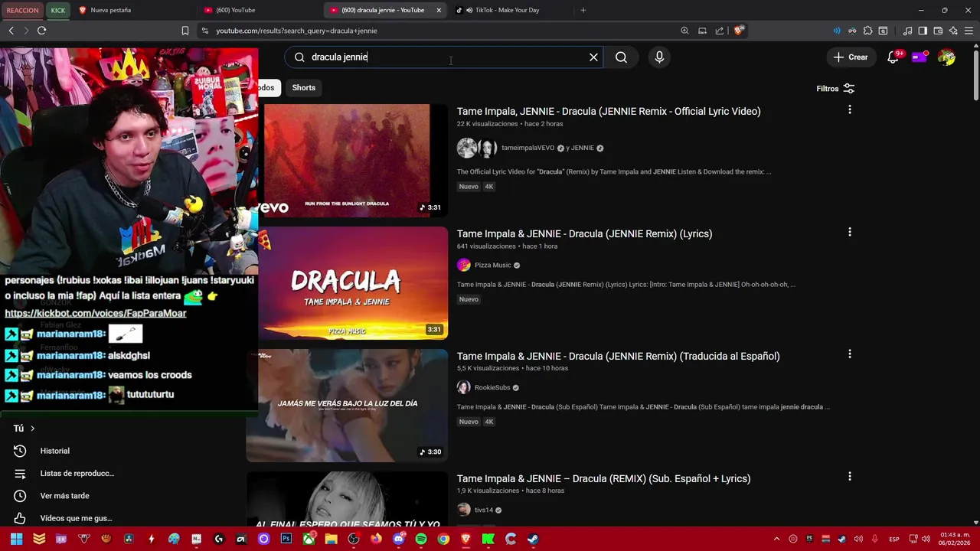
Task: Bookmark this page with the bookmark icon
Action: [185, 31]
